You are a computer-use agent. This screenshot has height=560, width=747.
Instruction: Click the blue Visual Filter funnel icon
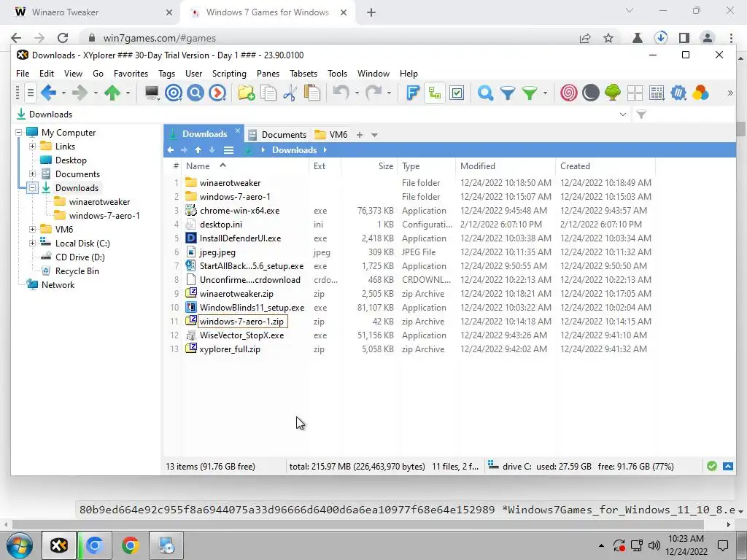[508, 93]
